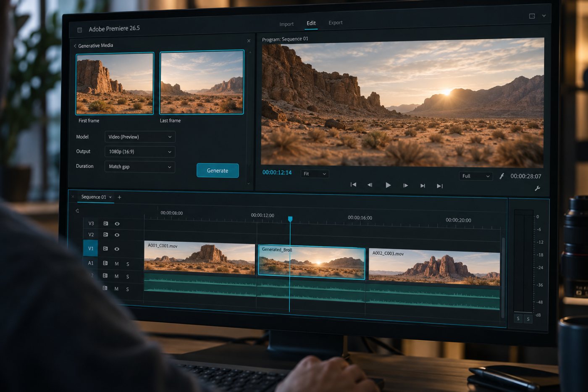Open the Full playback resolution dropdown
The height and width of the screenshot is (392, 588).
(475, 176)
